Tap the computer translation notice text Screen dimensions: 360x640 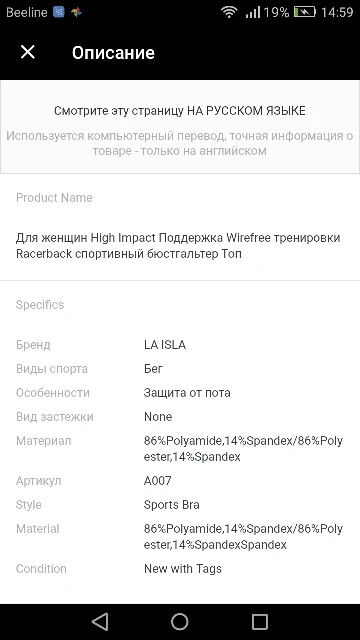(x=180, y=143)
